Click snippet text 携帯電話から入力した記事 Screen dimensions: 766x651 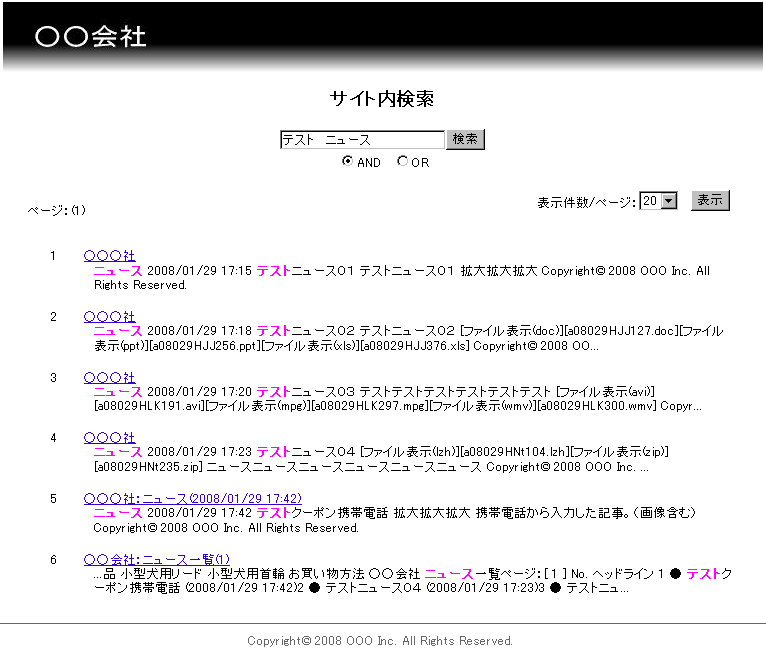tap(552, 513)
